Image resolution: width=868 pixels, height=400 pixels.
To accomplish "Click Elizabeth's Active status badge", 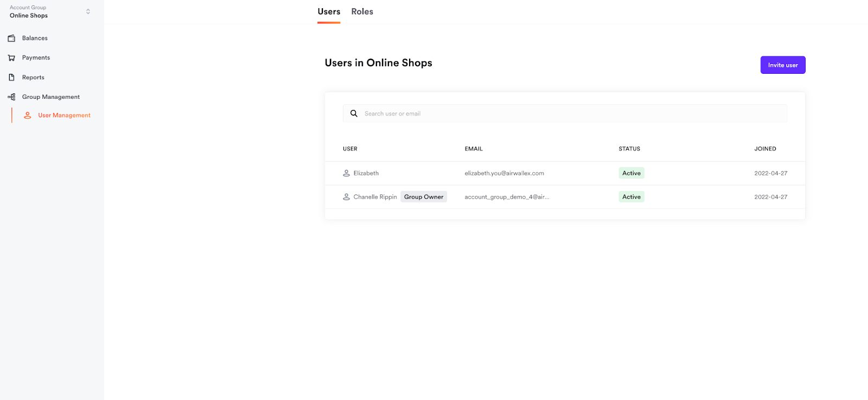I will tap(631, 173).
